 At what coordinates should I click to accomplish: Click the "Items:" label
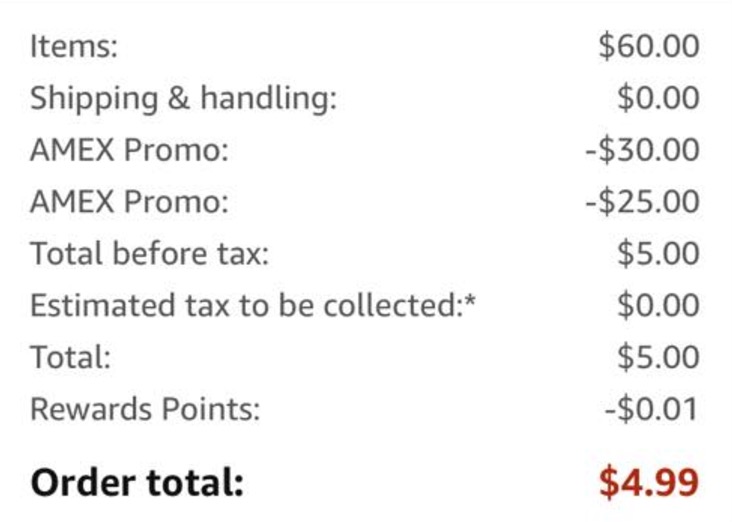[x=73, y=47]
